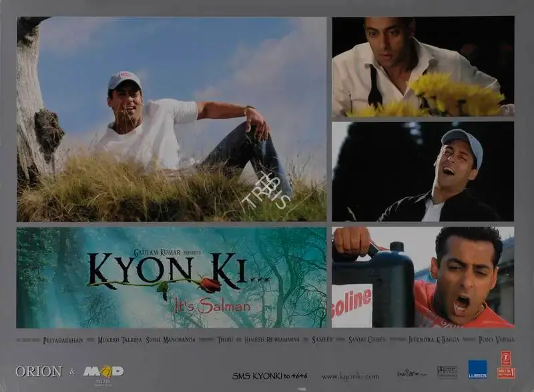The width and height of the screenshot is (534, 392).
Task: Select the photo of man in black jacket
Action: [423, 171]
